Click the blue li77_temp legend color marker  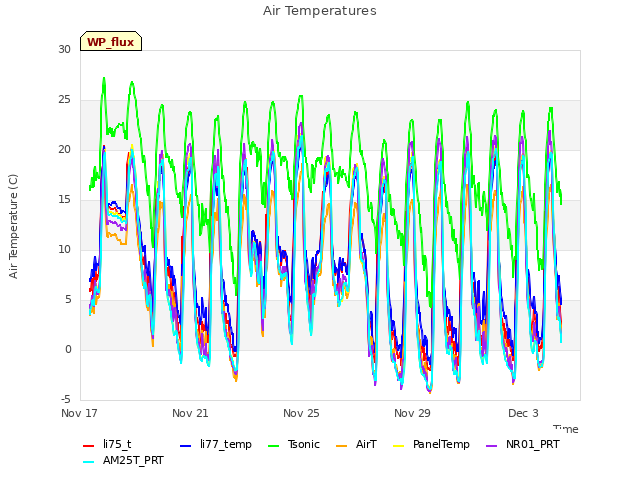[185, 446]
